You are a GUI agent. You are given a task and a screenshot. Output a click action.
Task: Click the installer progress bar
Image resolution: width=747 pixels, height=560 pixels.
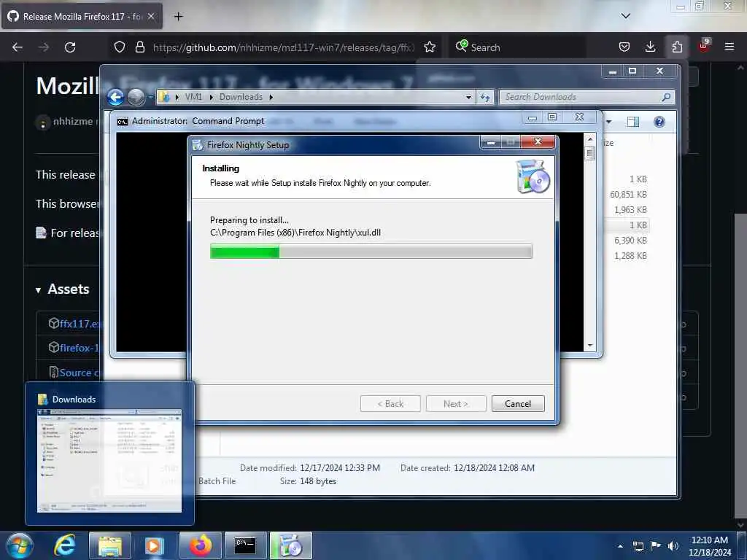[371, 251]
